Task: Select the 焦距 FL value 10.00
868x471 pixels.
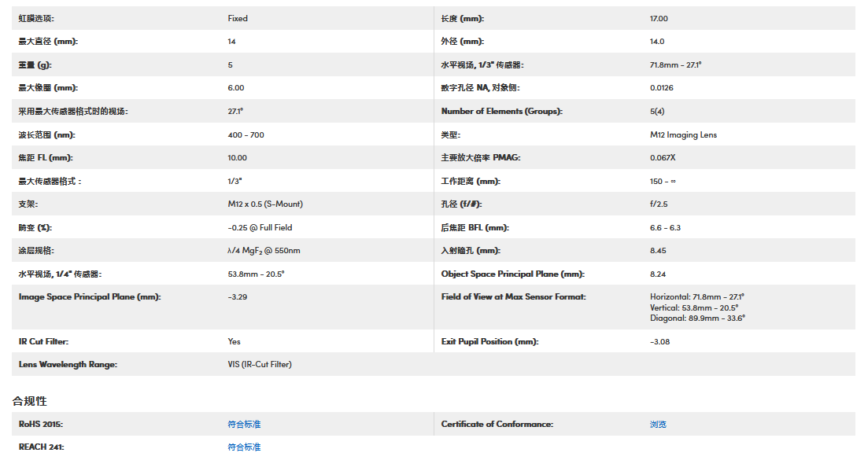Action: 237,158
